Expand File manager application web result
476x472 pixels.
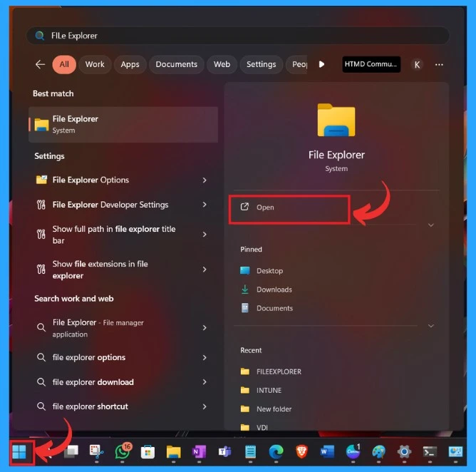(x=205, y=328)
